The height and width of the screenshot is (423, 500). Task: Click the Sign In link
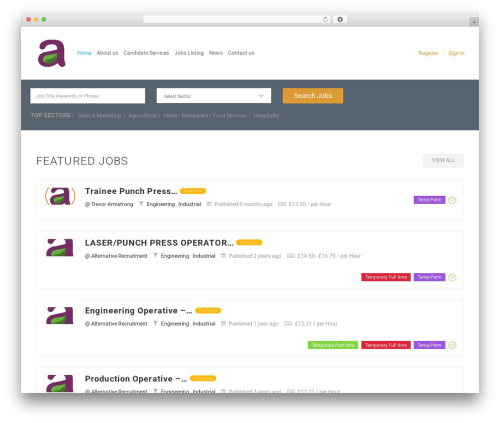(456, 53)
